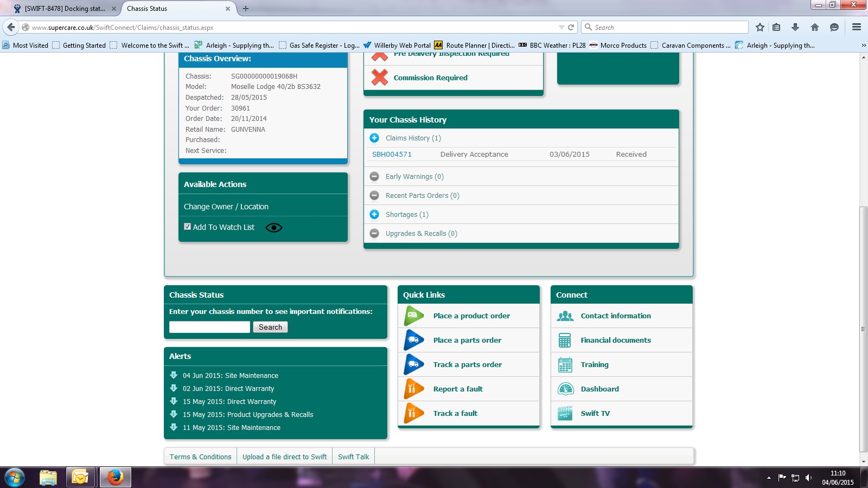This screenshot has height=488, width=868.
Task: Click the Financial documents calculator icon
Action: click(x=565, y=341)
